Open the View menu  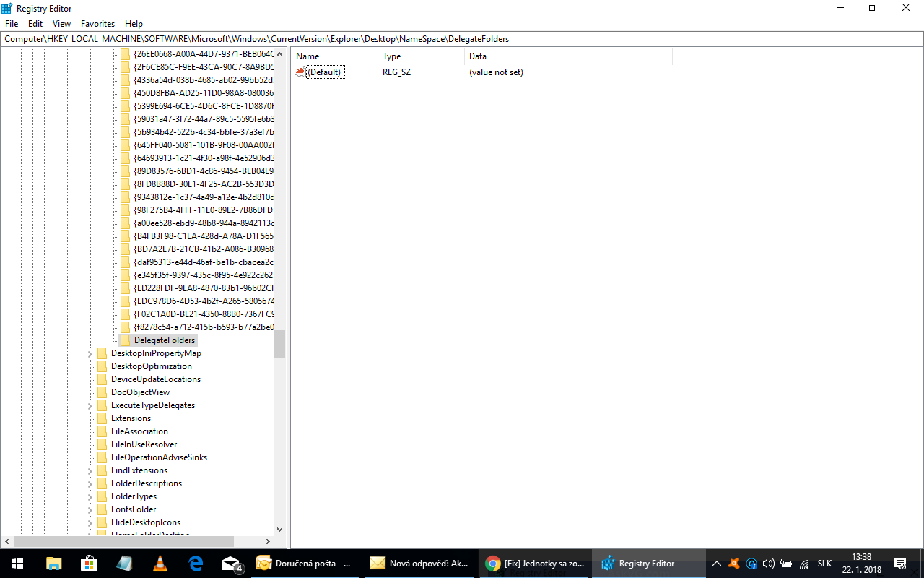tap(62, 24)
